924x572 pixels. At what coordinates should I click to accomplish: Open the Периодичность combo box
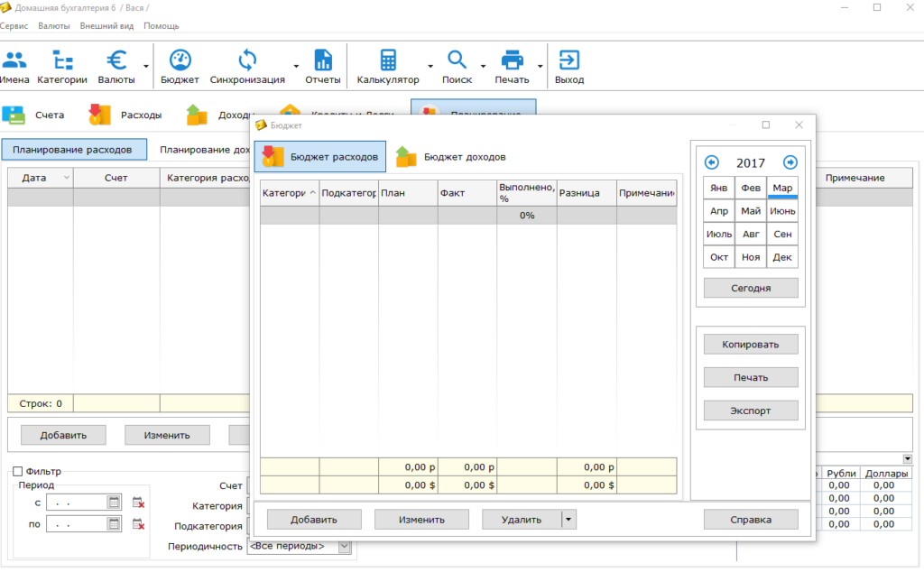click(299, 546)
